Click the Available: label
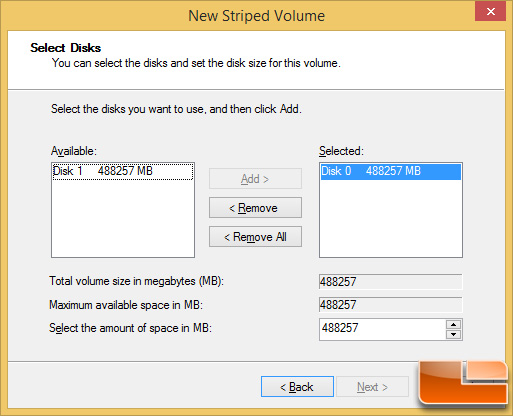Image resolution: width=513 pixels, height=416 pixels. pyautogui.click(x=74, y=151)
